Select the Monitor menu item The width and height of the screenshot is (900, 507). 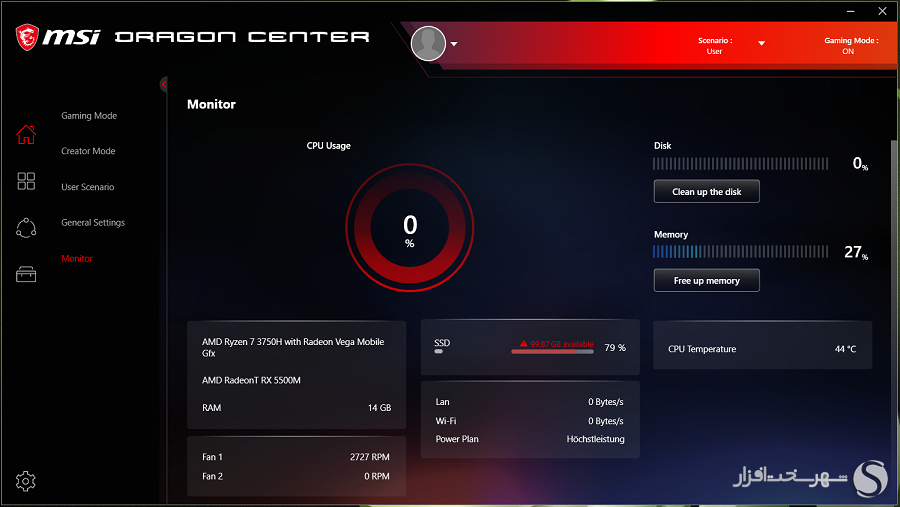[77, 258]
